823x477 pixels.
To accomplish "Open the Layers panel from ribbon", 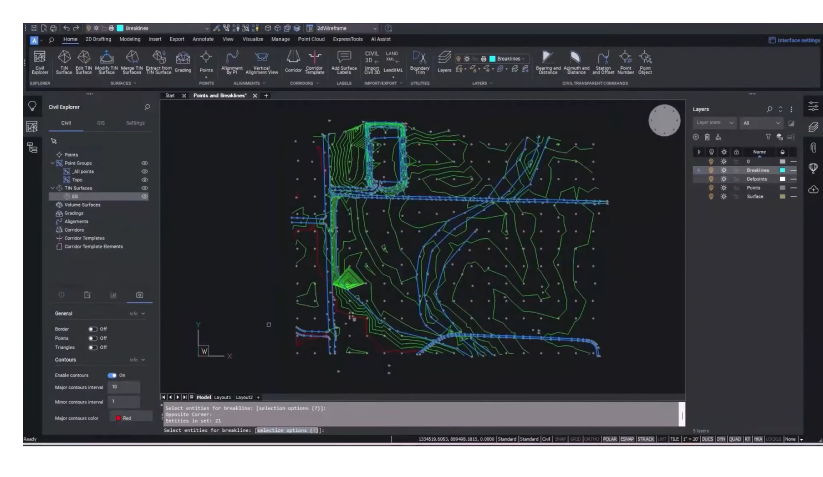I will 445,62.
